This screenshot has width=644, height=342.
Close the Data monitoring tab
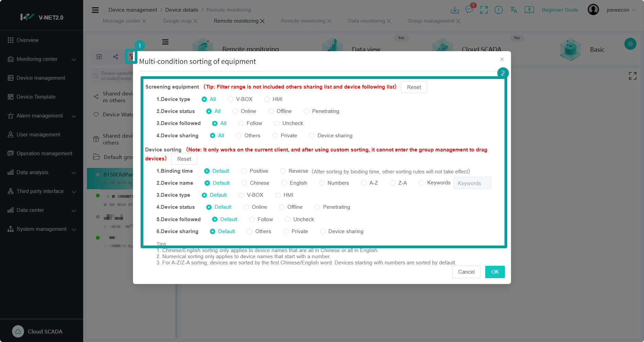(x=389, y=21)
